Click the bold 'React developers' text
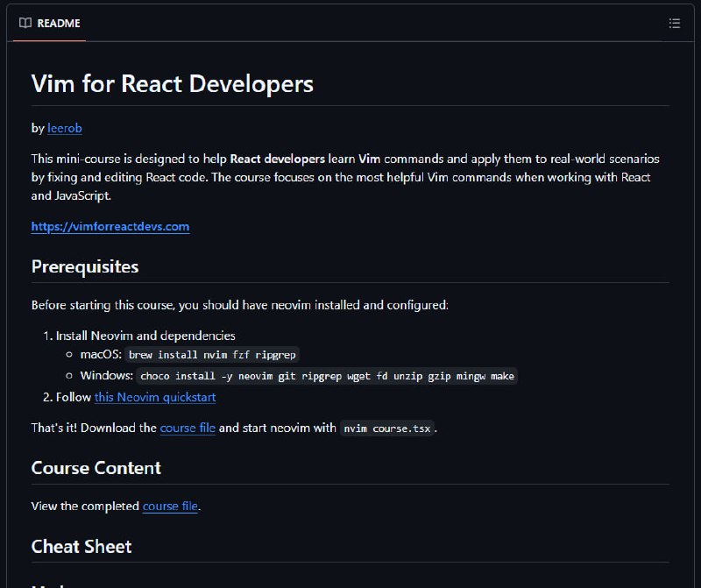The width and height of the screenshot is (701, 588). [277, 159]
